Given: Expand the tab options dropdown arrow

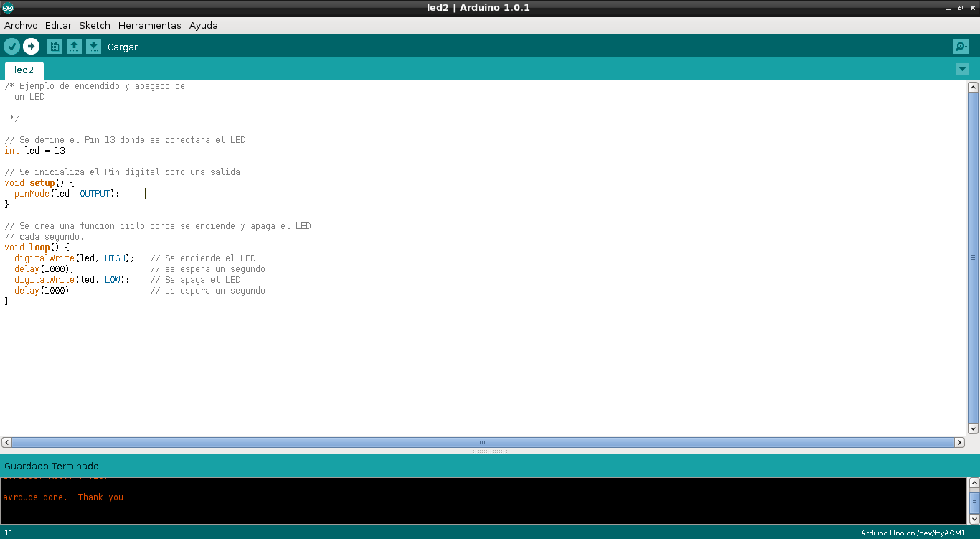Looking at the screenshot, I should (x=962, y=70).
